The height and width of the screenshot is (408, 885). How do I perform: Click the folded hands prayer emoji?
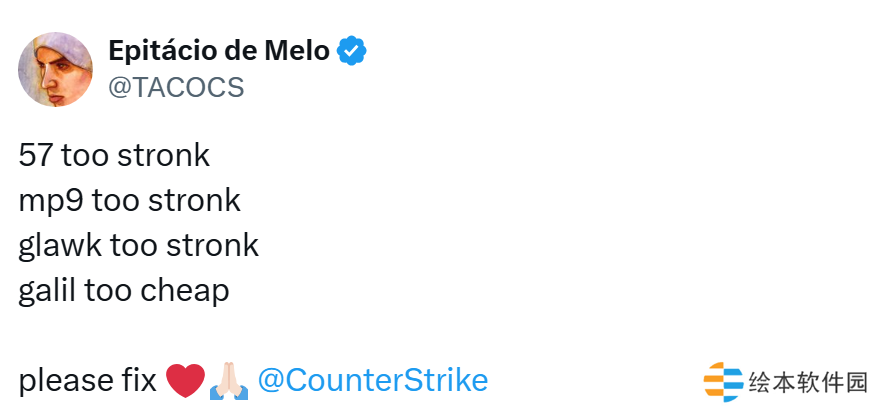[228, 381]
